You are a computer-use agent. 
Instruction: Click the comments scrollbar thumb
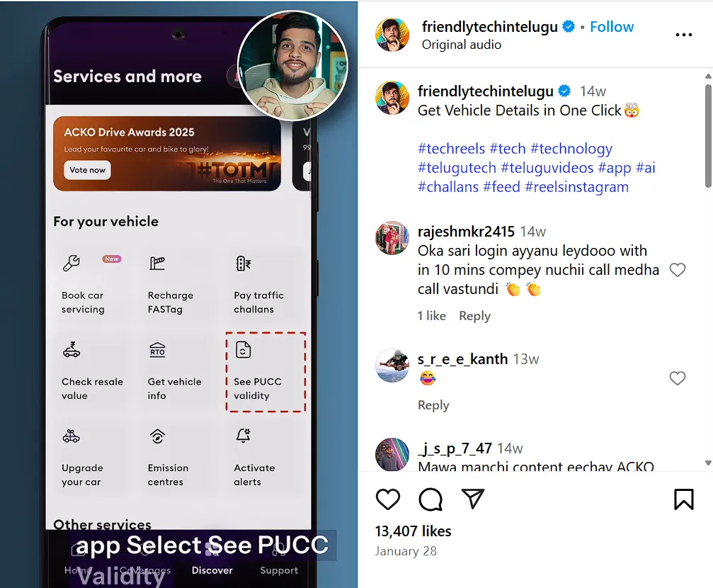(708, 135)
